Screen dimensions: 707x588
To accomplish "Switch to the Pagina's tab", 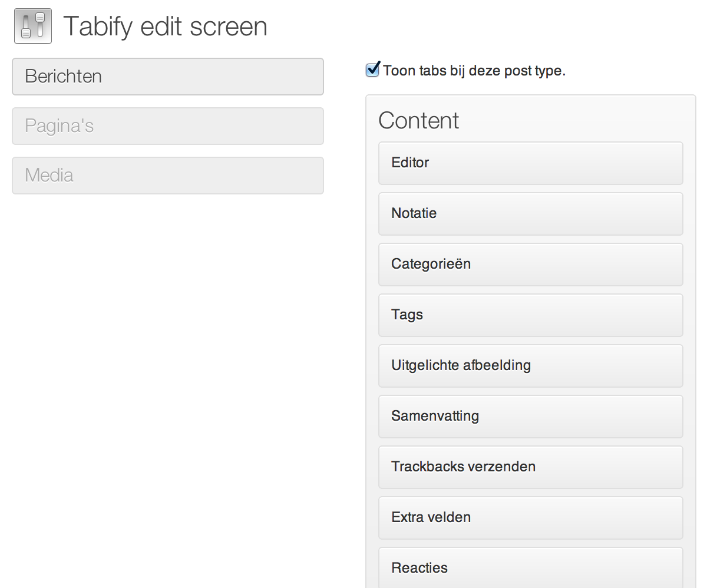I will point(168,126).
